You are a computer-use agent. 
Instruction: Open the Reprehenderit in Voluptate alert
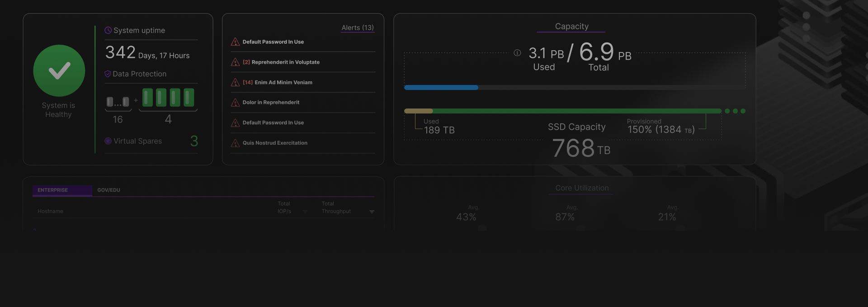coord(285,62)
